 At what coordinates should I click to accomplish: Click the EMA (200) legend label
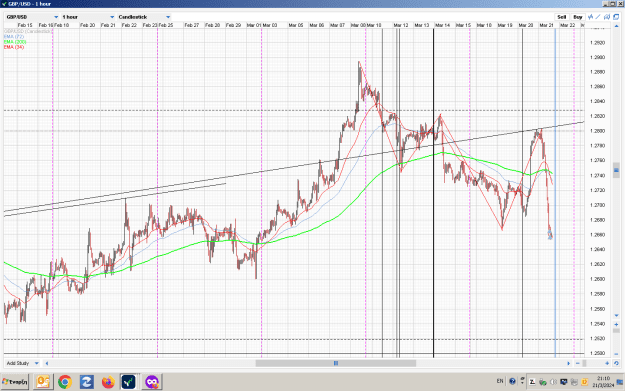click(15, 42)
